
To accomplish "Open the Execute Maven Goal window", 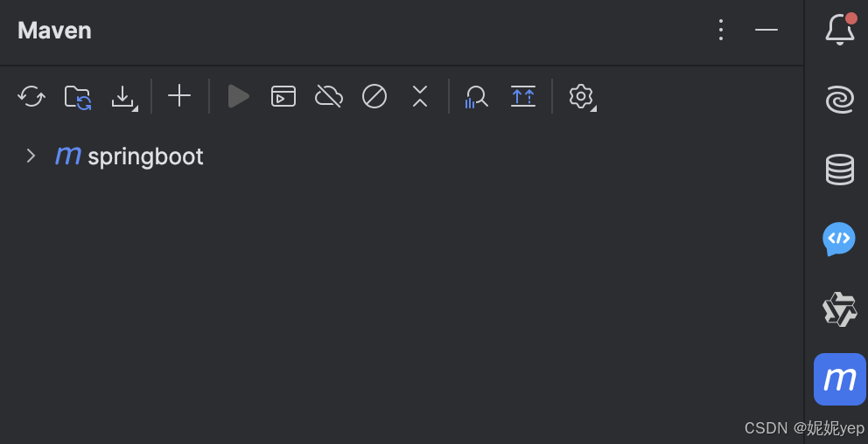I will (x=283, y=96).
